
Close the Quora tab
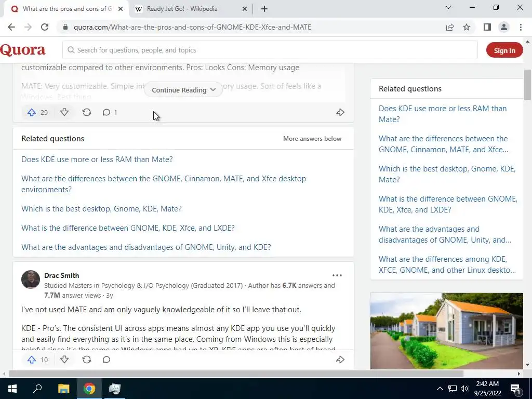[121, 9]
